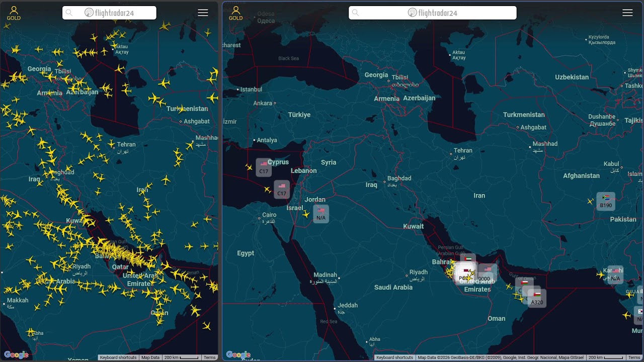Viewport: 644px width, 362px height.
Task: Click magnifier icon in right search box
Action: coord(355,13)
